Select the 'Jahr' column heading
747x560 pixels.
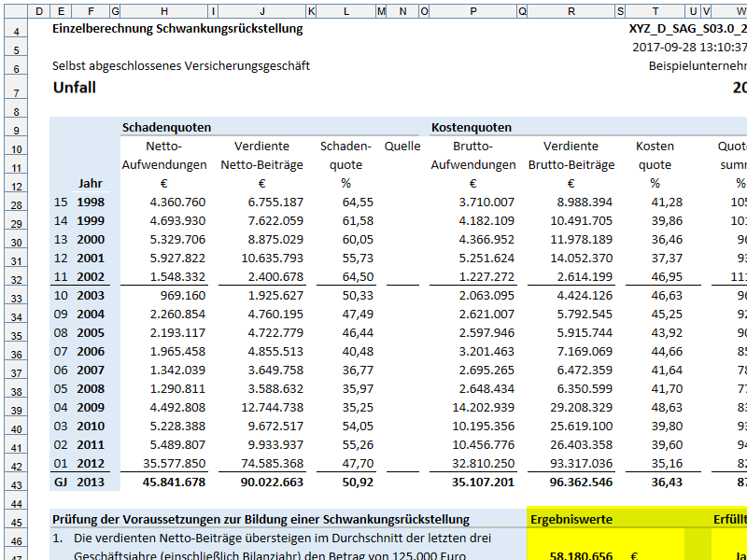pyautogui.click(x=91, y=184)
